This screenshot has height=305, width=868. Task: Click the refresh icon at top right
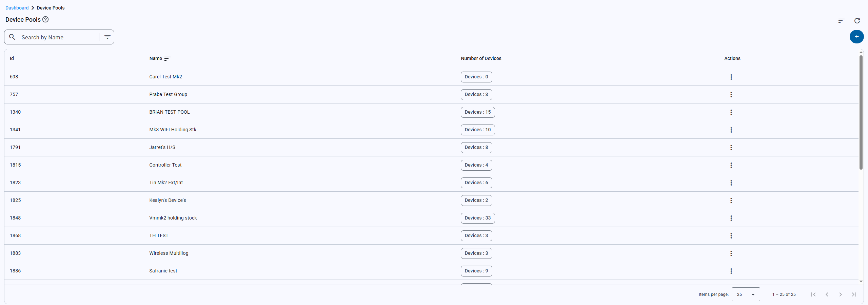pos(857,21)
